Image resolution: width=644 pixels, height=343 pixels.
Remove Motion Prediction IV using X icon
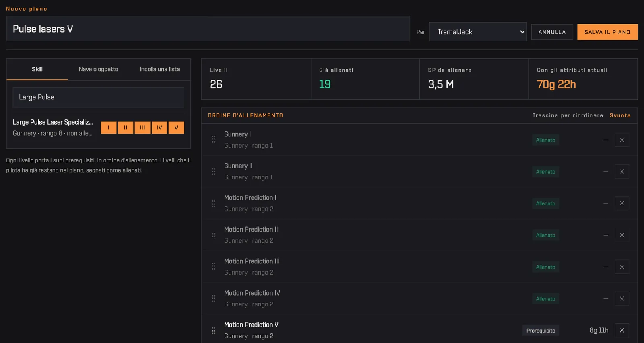(622, 299)
